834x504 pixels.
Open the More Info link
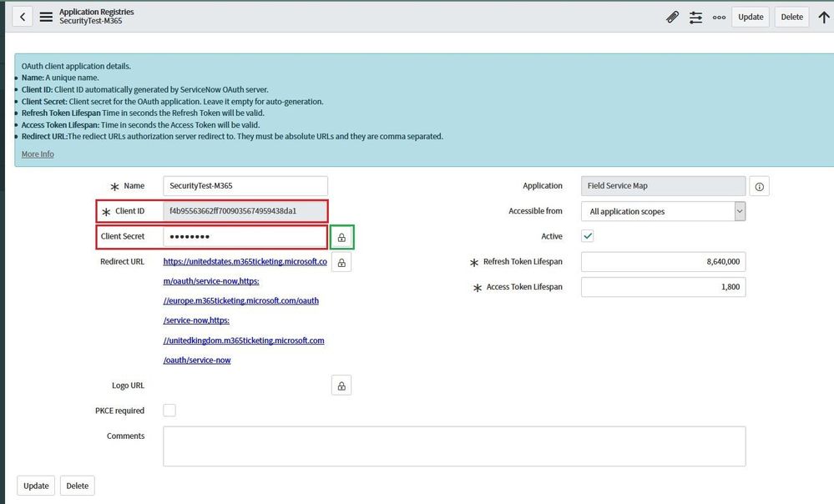[x=38, y=154]
